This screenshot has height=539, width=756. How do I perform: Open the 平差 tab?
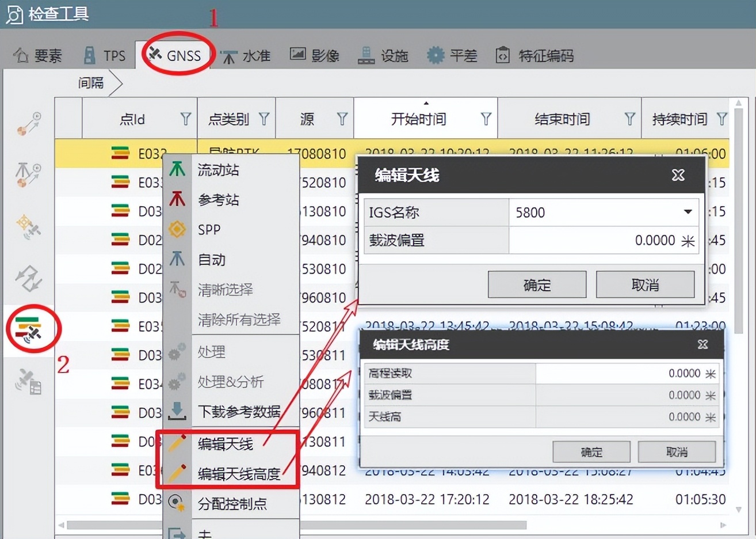452,56
